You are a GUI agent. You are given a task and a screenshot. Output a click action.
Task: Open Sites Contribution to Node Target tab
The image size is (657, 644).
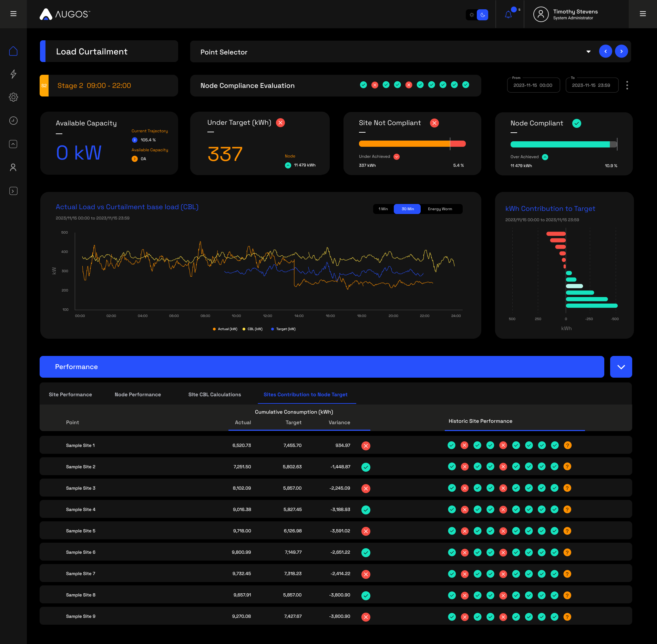pyautogui.click(x=305, y=395)
